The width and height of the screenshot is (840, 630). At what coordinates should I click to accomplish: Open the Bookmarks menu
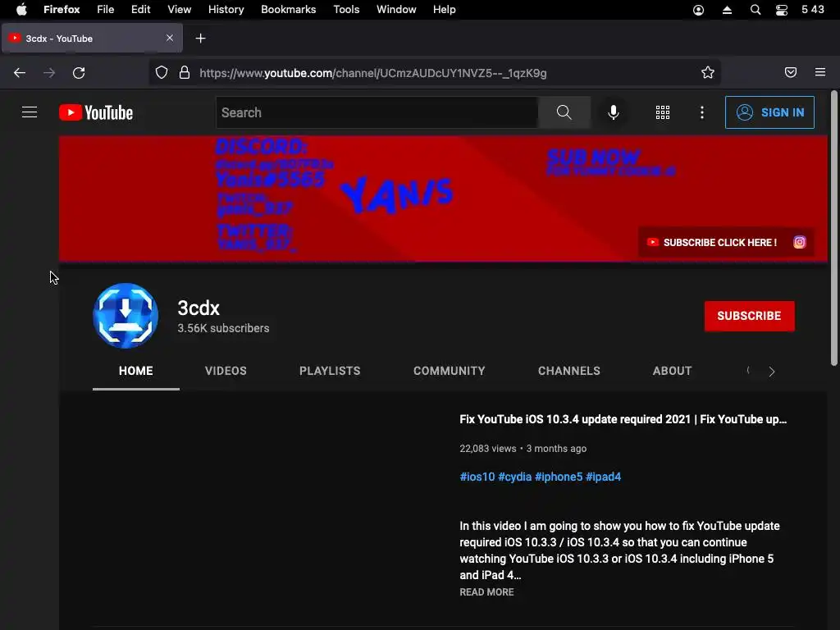(x=289, y=10)
